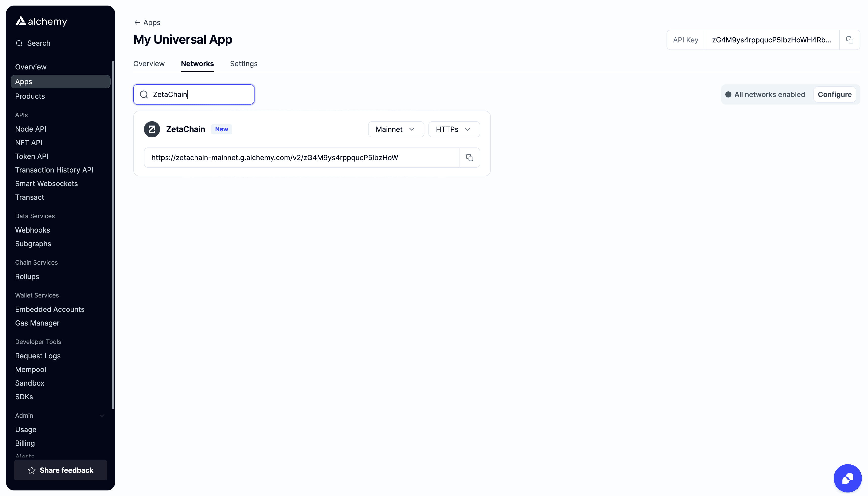This screenshot has width=868, height=496.
Task: Click the ZetaChain network logo
Action: point(152,129)
